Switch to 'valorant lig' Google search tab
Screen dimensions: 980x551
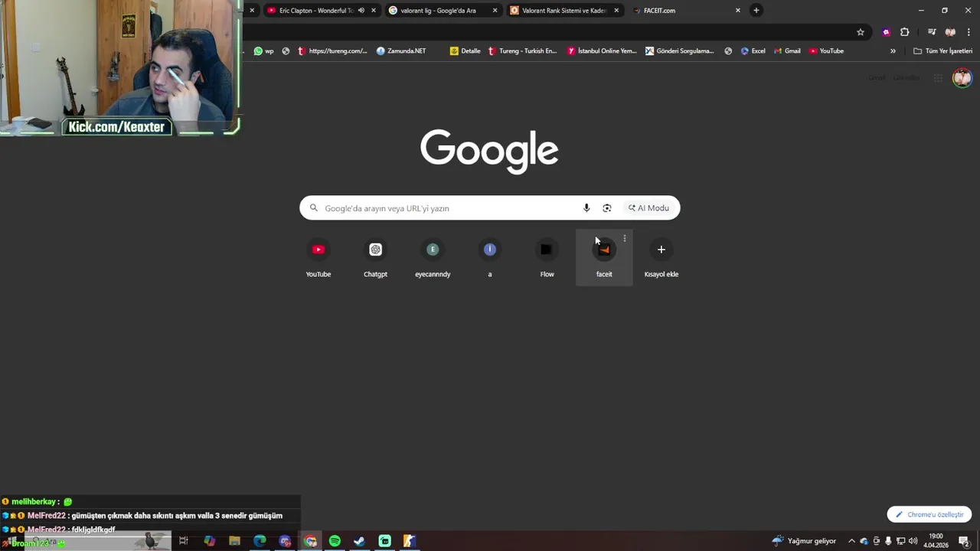tap(443, 11)
